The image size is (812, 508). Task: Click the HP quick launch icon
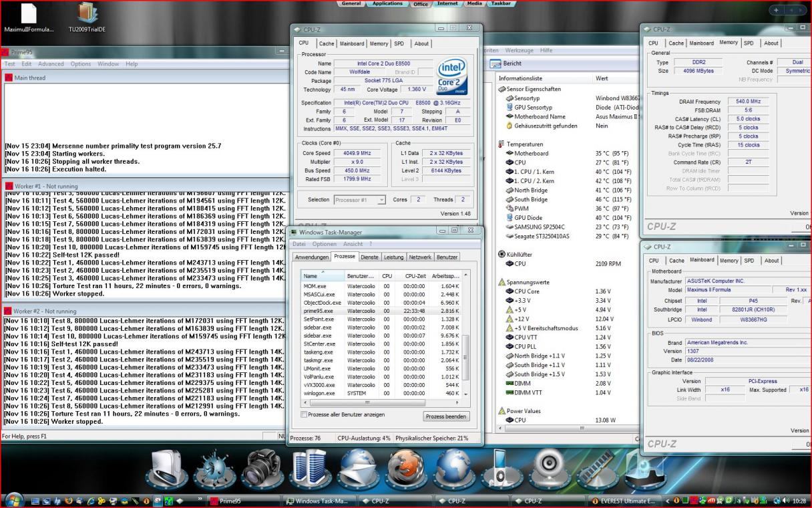click(57, 501)
